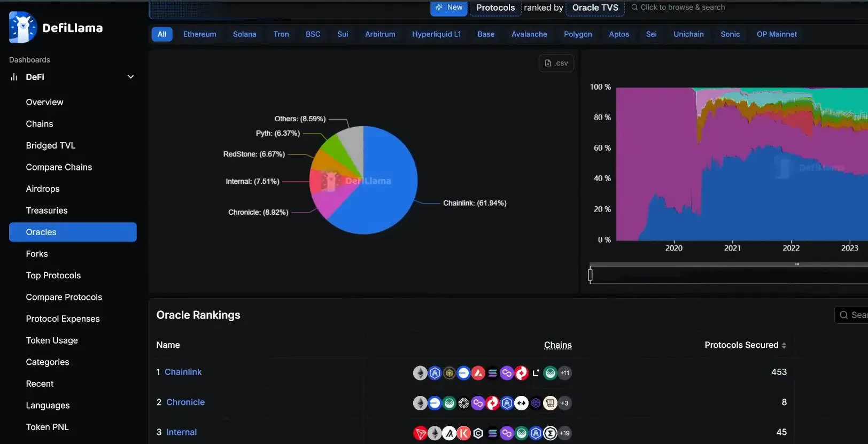Screen dimensions: 868x444
Task: Click the Chains column header
Action: 558,345
